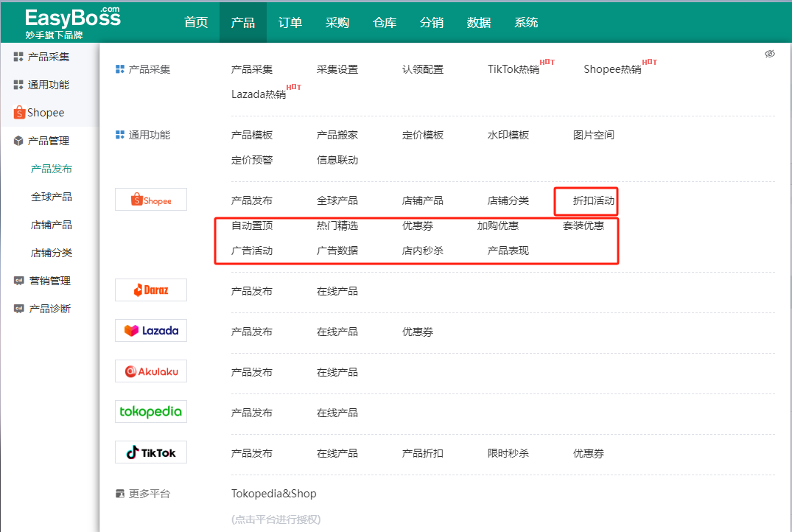Open the 产品 top menu
Screen dimensions: 792x532
pyautogui.click(x=243, y=23)
